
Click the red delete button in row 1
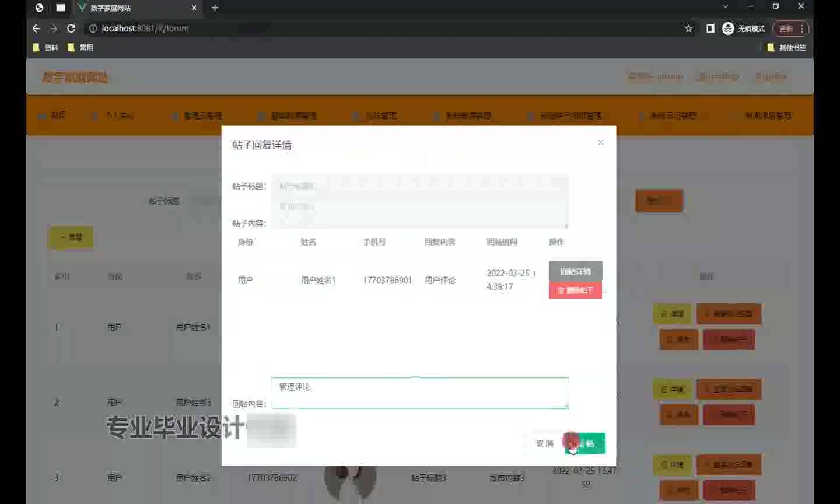coord(729,339)
